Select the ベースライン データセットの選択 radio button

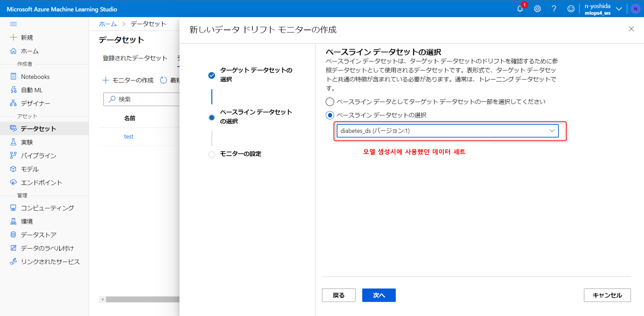pyautogui.click(x=330, y=115)
